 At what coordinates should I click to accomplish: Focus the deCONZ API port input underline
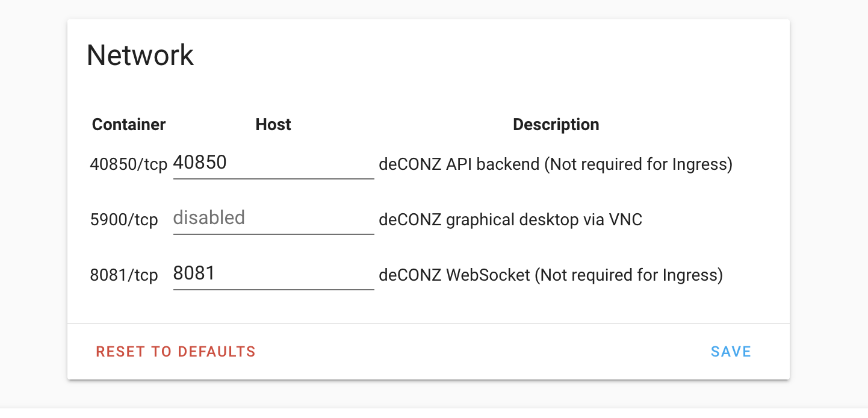tap(273, 175)
